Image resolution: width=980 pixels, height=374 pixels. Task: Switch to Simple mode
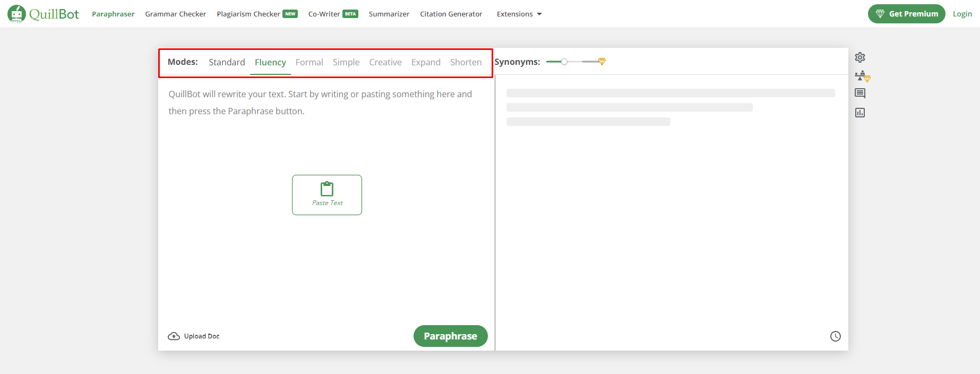pos(346,62)
